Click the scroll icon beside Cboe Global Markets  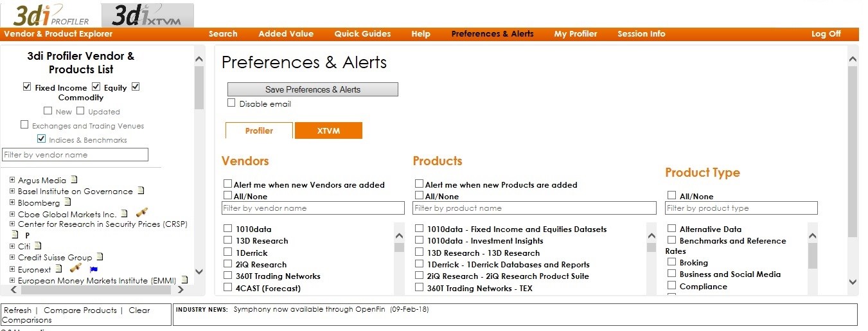click(x=142, y=213)
